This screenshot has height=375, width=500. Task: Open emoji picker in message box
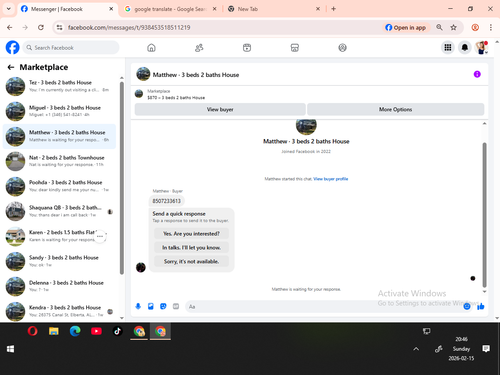coord(467,306)
